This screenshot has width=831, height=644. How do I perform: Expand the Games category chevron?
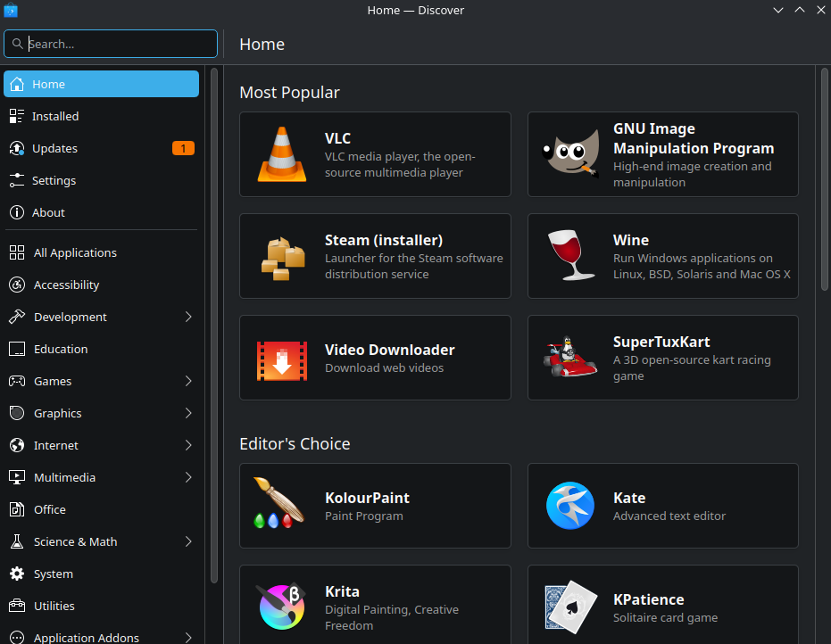coord(188,381)
